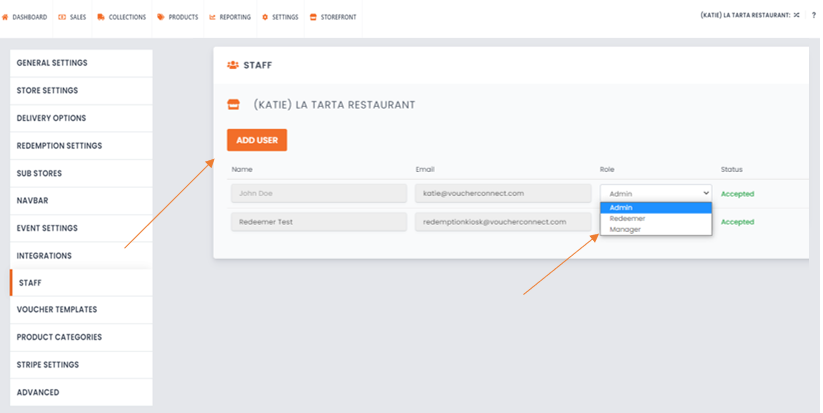Click the Products tag icon
The height and width of the screenshot is (413, 823).
coord(161,17)
